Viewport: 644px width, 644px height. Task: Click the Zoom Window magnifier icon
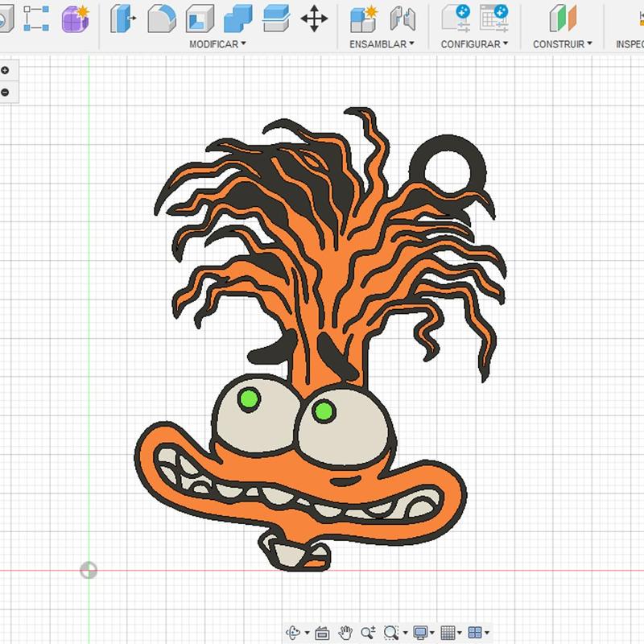(391, 633)
